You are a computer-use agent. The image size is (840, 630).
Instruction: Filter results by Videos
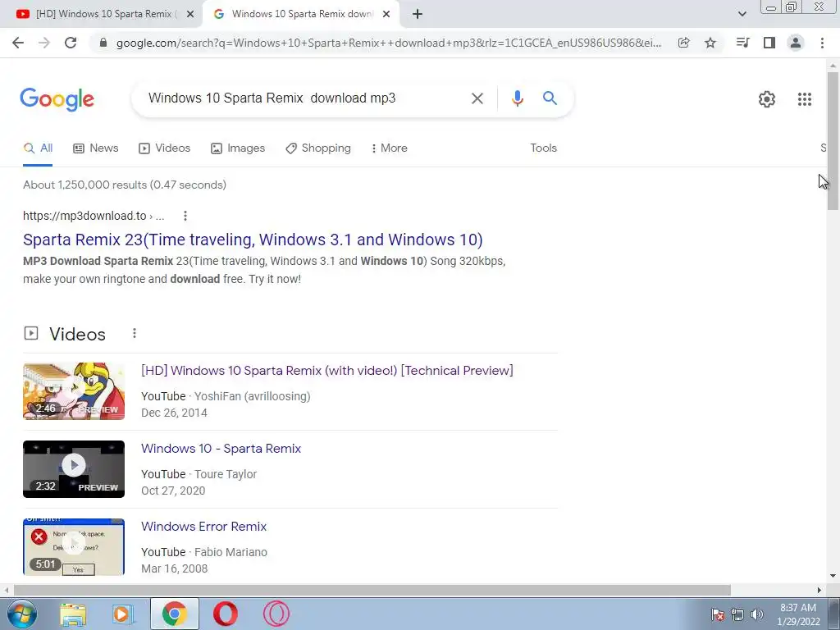pos(164,148)
